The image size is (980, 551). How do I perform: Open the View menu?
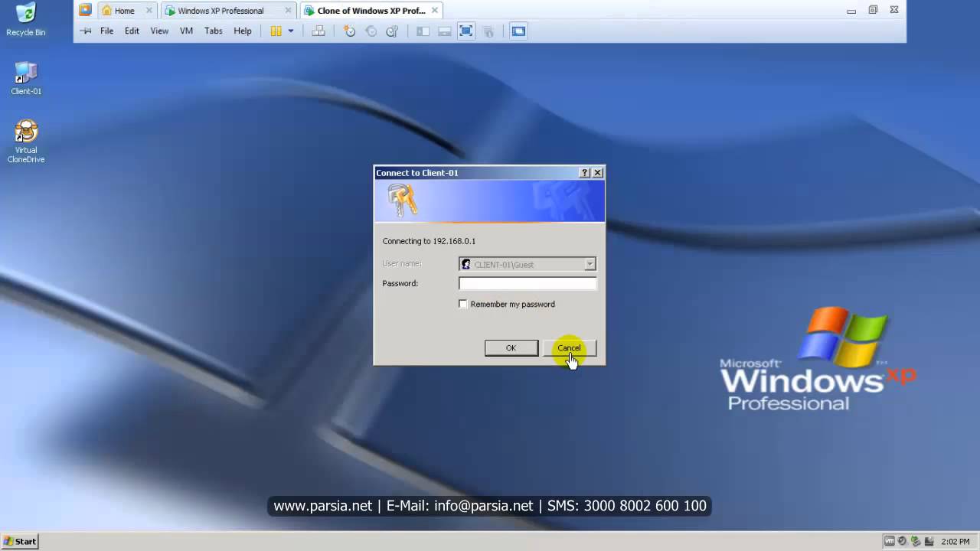pyautogui.click(x=159, y=31)
